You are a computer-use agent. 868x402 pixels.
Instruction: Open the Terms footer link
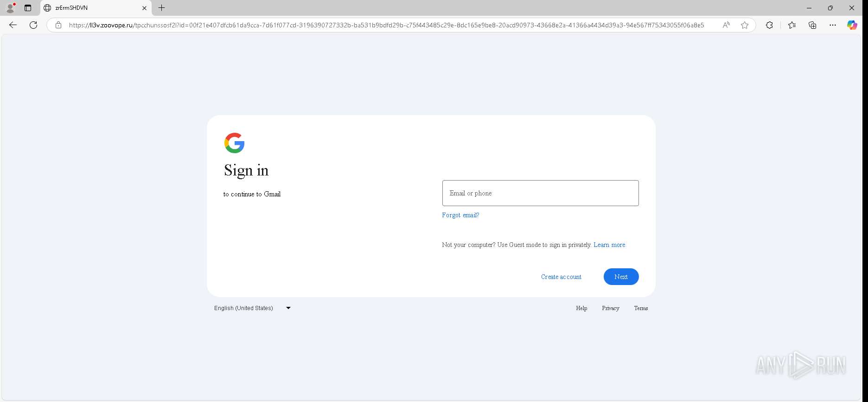pyautogui.click(x=641, y=308)
